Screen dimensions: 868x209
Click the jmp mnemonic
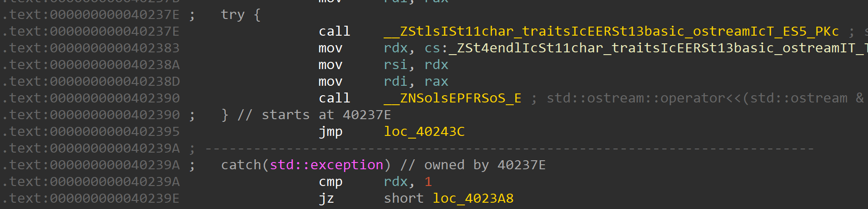point(330,132)
